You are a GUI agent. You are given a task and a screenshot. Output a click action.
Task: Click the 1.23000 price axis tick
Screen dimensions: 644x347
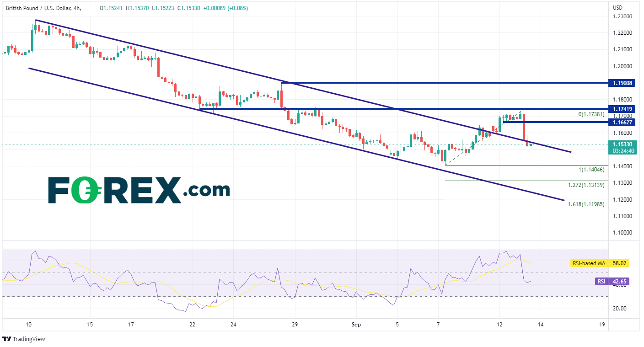click(x=623, y=16)
